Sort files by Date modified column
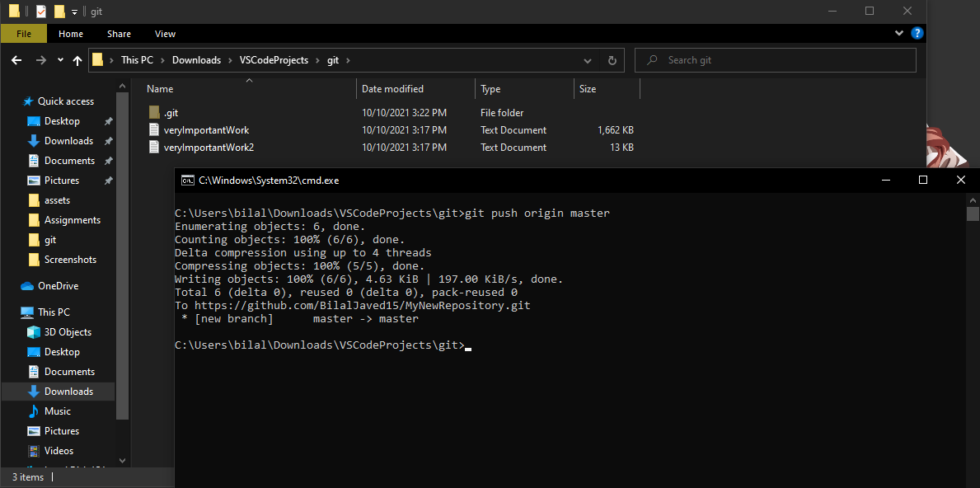The width and height of the screenshot is (980, 488). click(392, 89)
